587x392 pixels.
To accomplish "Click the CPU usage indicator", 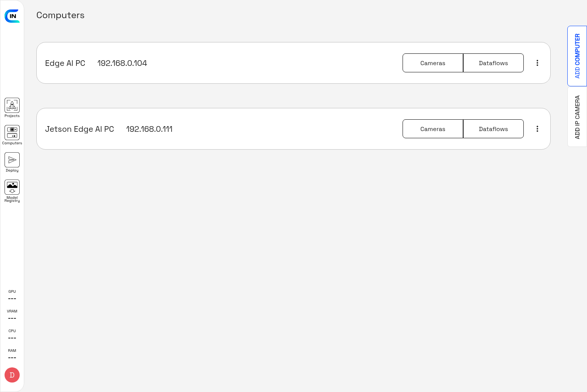I will [x=12, y=335].
